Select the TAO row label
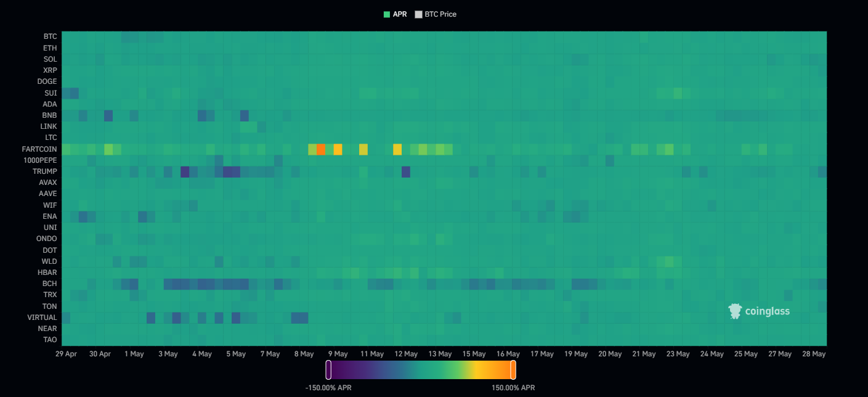Viewport: 868px width, 397px height. (x=50, y=340)
